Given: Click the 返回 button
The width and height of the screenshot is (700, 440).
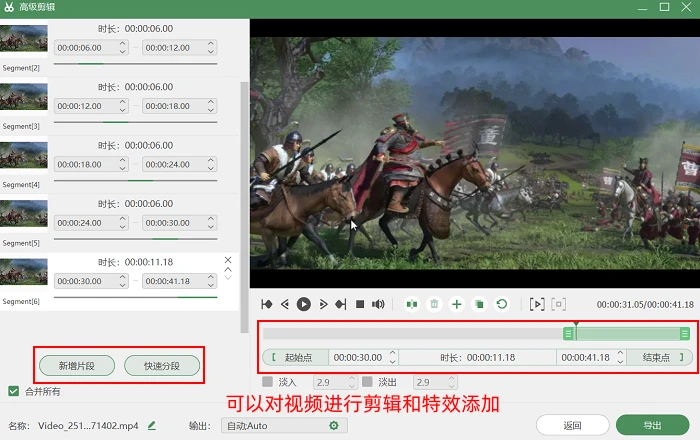Looking at the screenshot, I should (x=572, y=425).
